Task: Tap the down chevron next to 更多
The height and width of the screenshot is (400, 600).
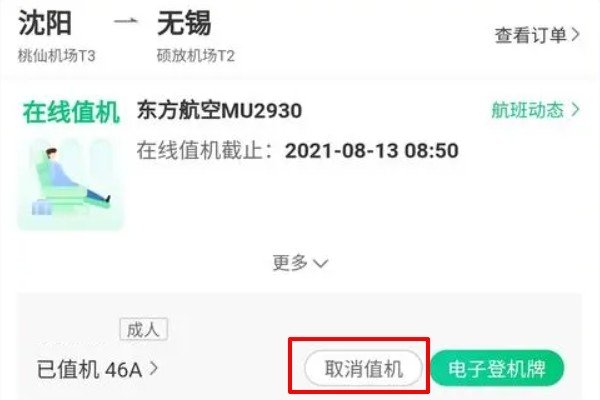Action: [x=321, y=263]
